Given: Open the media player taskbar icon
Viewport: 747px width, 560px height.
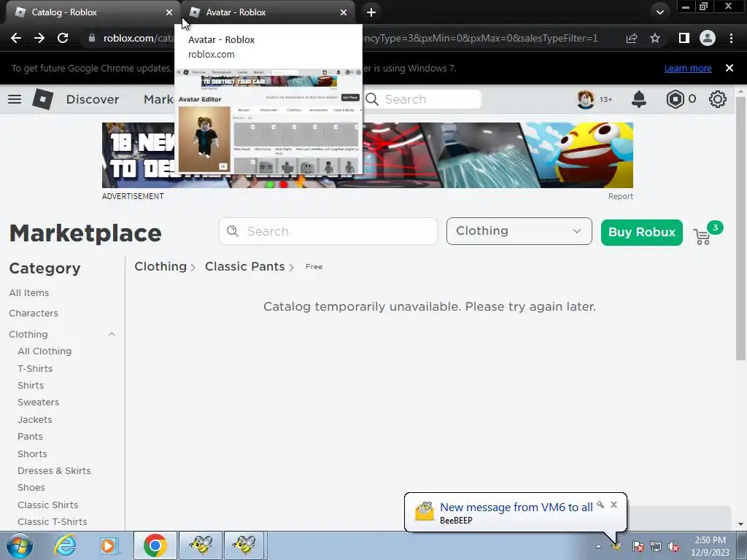Looking at the screenshot, I should click(108, 545).
